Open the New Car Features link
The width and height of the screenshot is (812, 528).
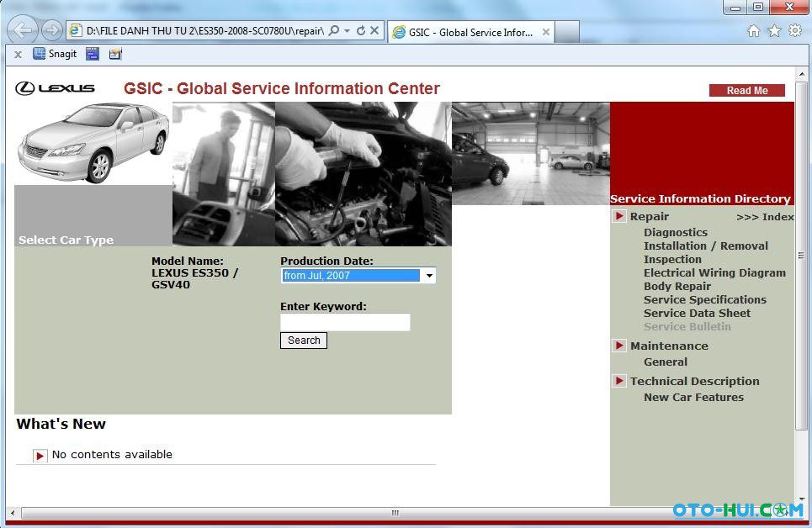click(x=693, y=397)
